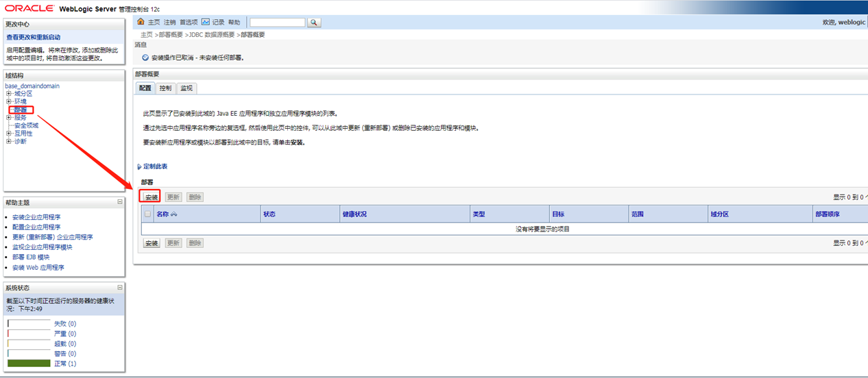Viewport: 868px width, 378px height.
Task: Select base_domaindomain in the domain tree
Action: point(32,86)
